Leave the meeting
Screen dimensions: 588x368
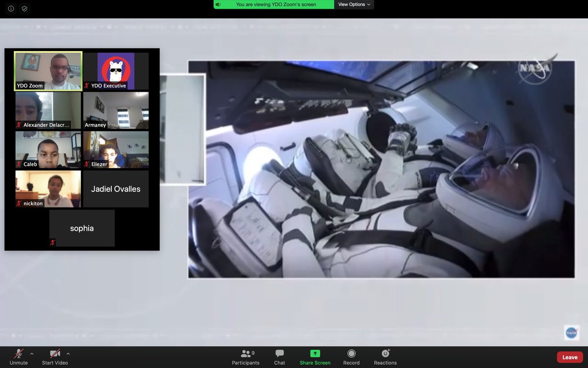click(570, 357)
